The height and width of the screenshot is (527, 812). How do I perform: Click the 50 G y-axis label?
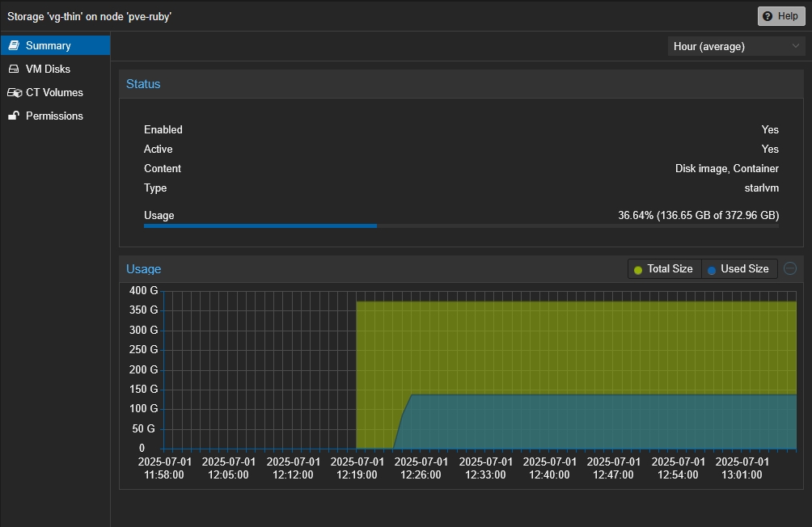[143, 428]
